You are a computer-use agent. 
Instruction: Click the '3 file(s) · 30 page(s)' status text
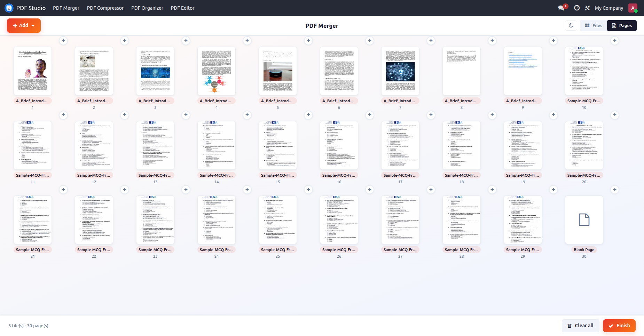tap(29, 326)
